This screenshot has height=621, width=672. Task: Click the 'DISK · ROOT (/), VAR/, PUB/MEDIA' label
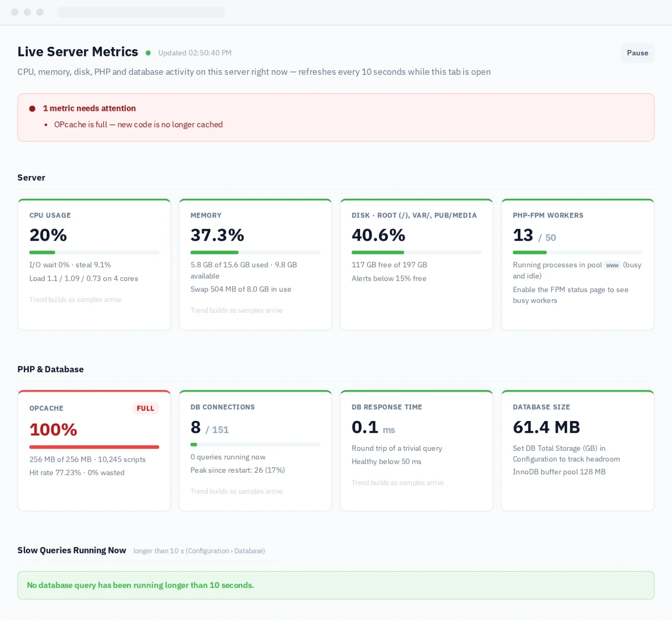click(414, 215)
